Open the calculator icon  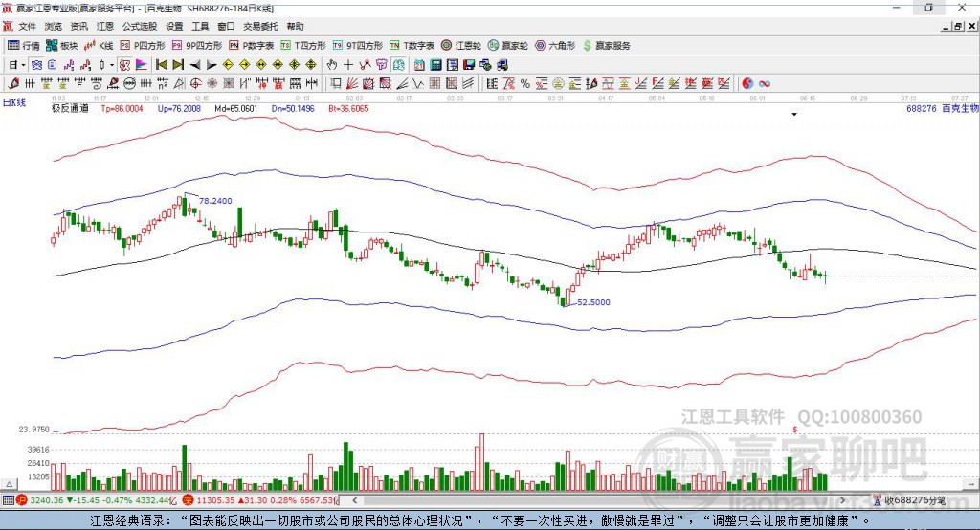click(x=435, y=65)
